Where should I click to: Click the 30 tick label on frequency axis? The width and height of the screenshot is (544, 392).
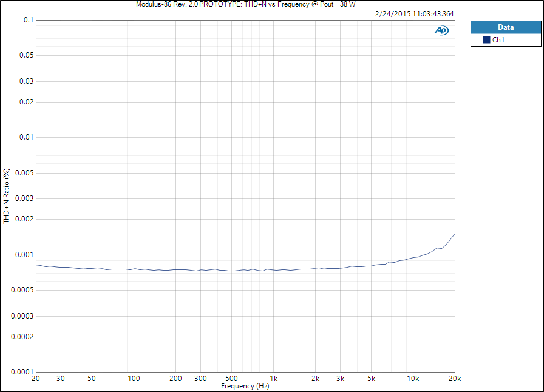point(61,379)
